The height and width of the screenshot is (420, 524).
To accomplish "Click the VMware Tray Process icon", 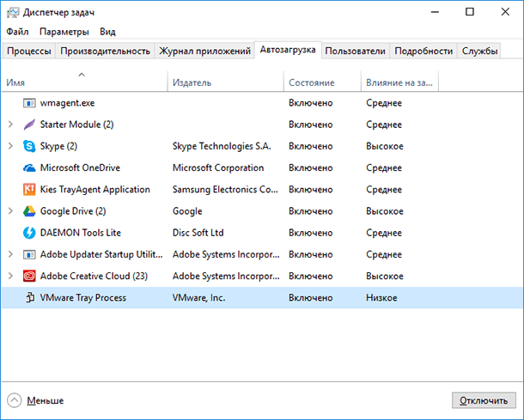I will [30, 297].
